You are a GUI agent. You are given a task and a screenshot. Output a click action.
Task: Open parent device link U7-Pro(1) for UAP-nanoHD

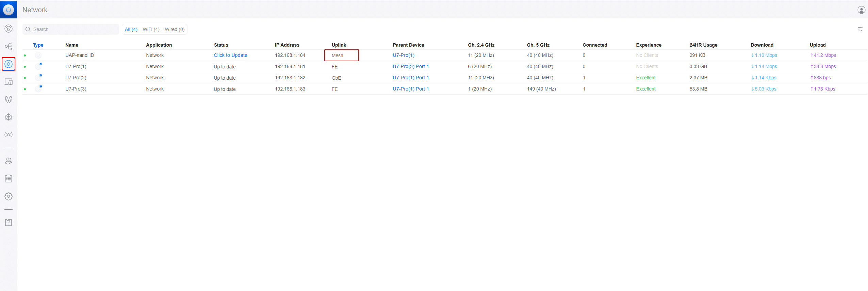pos(404,55)
